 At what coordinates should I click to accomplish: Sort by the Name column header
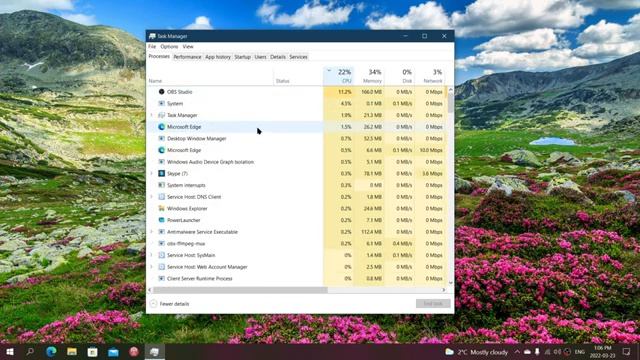click(210, 76)
